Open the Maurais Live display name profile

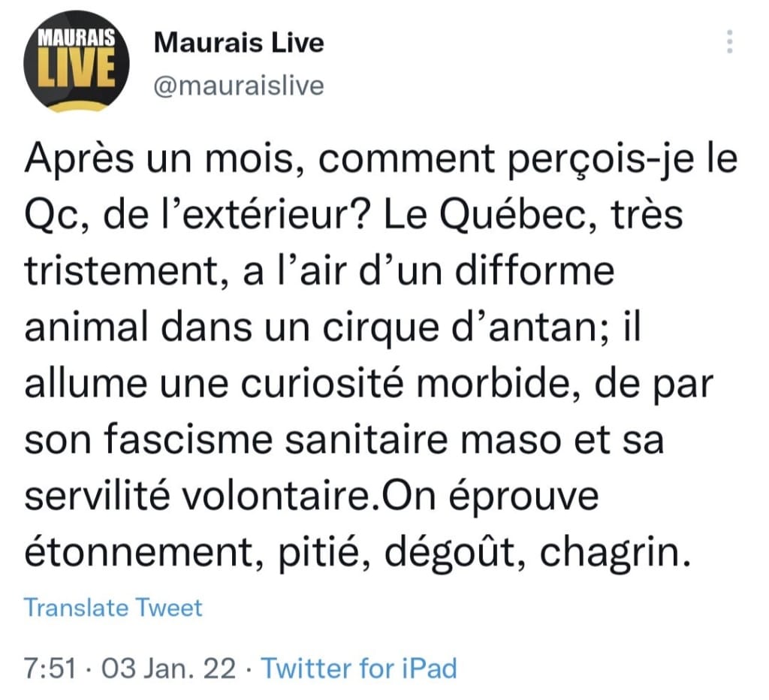238,42
